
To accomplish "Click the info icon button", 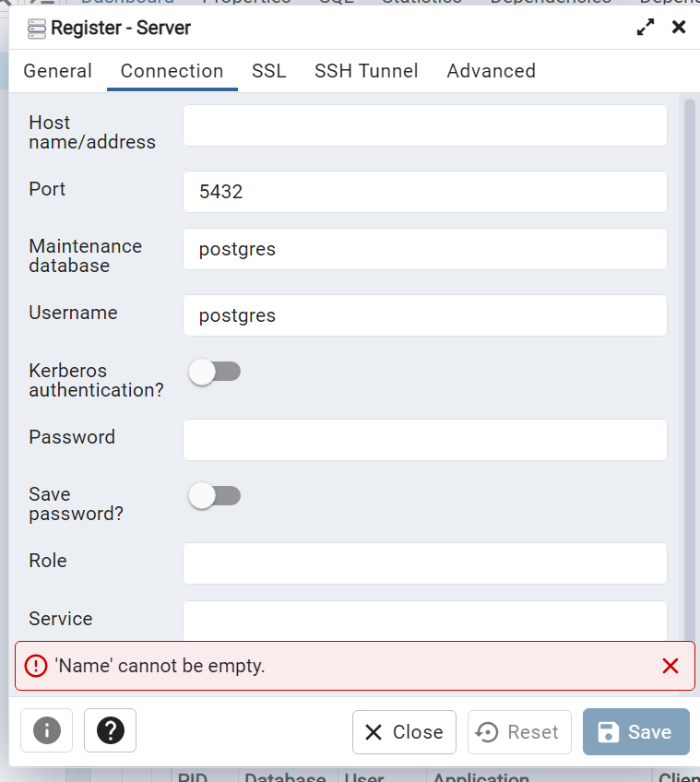I will pyautogui.click(x=46, y=731).
